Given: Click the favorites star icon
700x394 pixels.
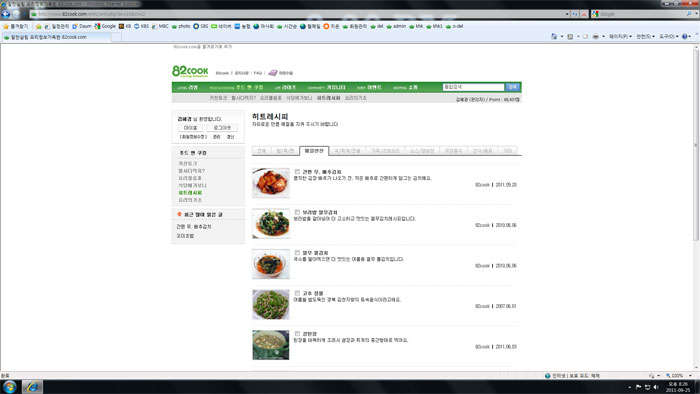Looking at the screenshot, I should pos(6,26).
